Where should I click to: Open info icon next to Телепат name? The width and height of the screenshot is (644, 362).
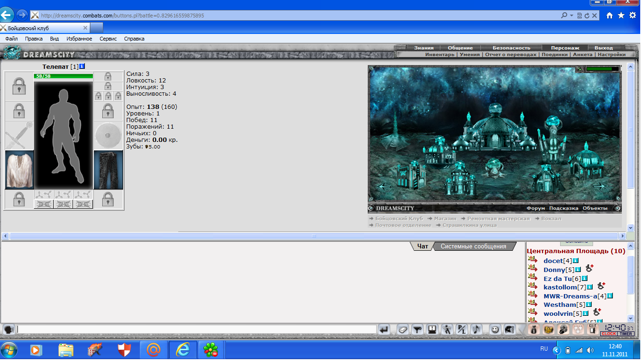click(x=82, y=66)
